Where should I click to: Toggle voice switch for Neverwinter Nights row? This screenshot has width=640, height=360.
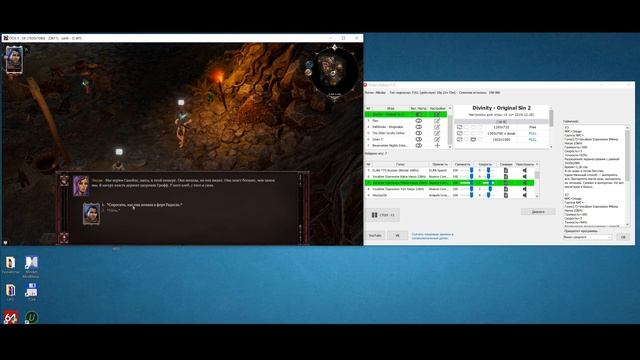418,145
